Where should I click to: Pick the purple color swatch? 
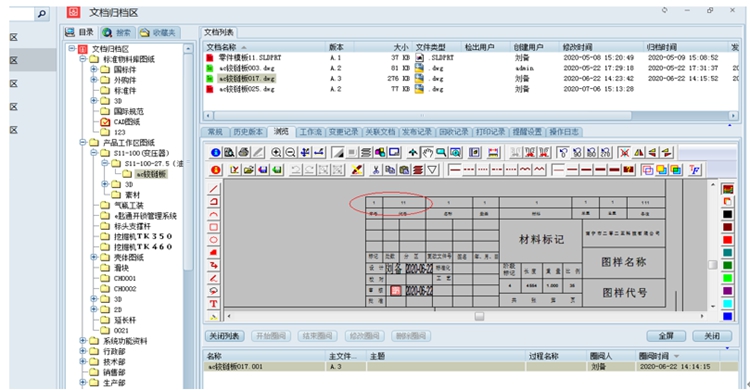(x=727, y=291)
